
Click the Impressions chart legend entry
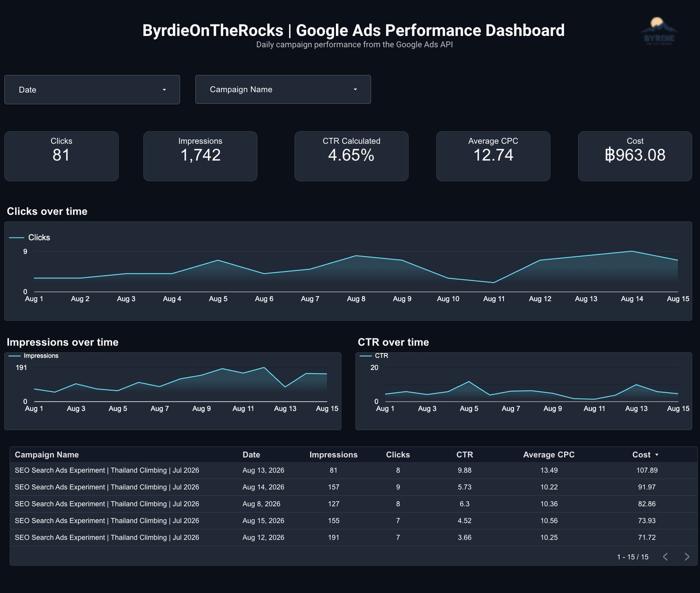(34, 355)
